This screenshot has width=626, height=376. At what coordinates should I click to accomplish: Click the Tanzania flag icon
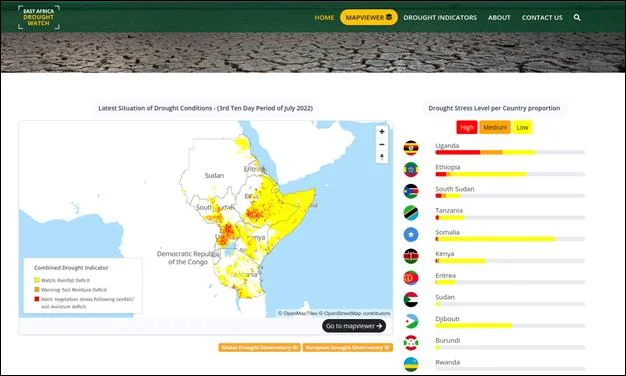411,213
